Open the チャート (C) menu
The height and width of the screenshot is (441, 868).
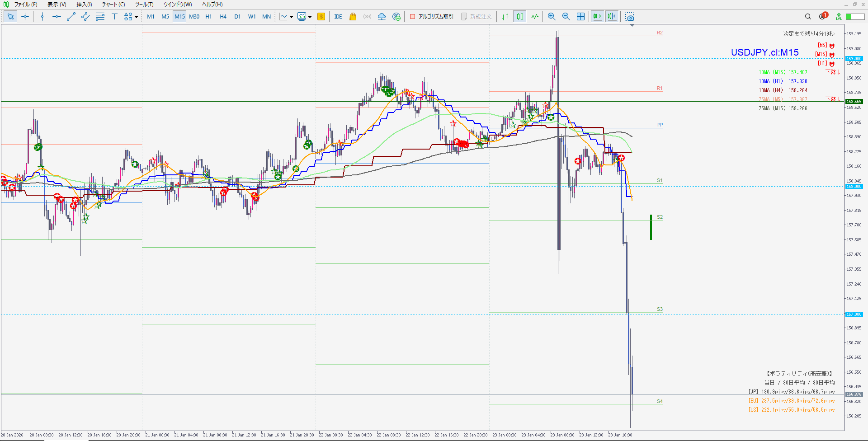point(113,5)
